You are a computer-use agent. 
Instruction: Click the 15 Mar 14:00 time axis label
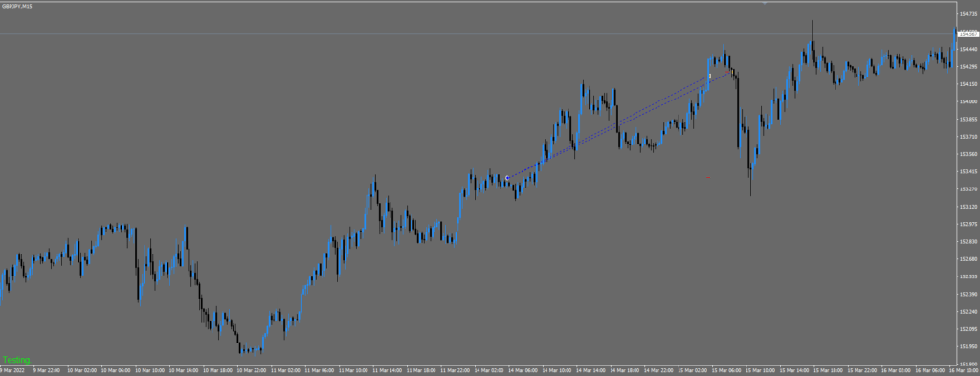coord(793,371)
